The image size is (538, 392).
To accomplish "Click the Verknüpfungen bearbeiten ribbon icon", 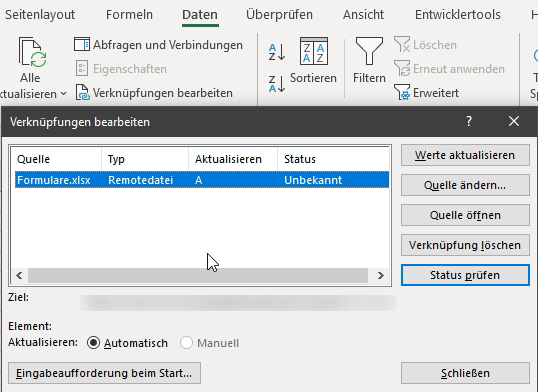I will 83,93.
